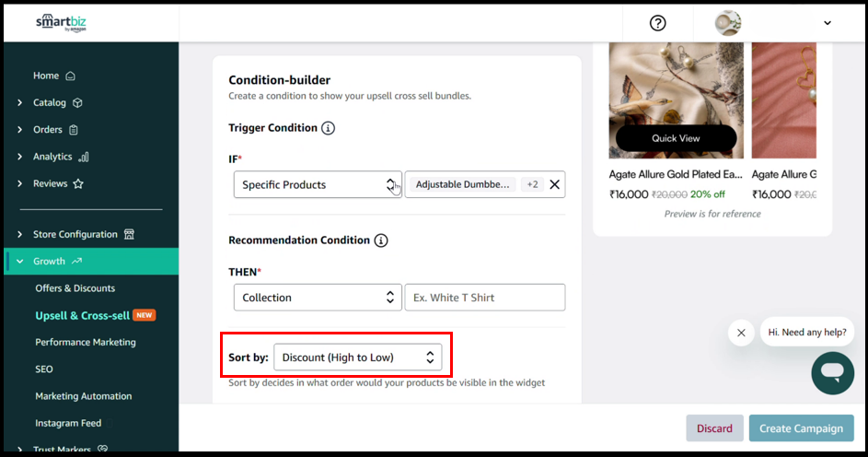Collapse the Growth section
This screenshot has width=868, height=457.
click(20, 262)
